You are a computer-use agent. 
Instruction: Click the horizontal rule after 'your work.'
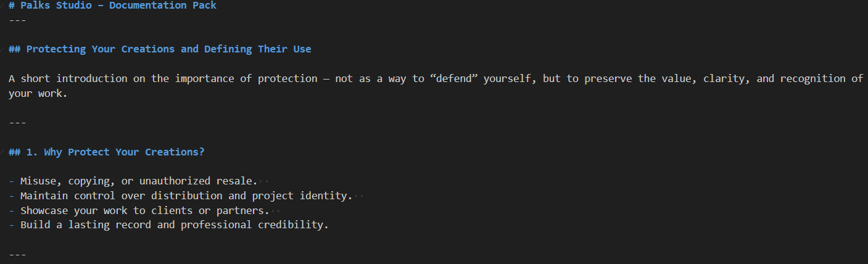(x=17, y=123)
